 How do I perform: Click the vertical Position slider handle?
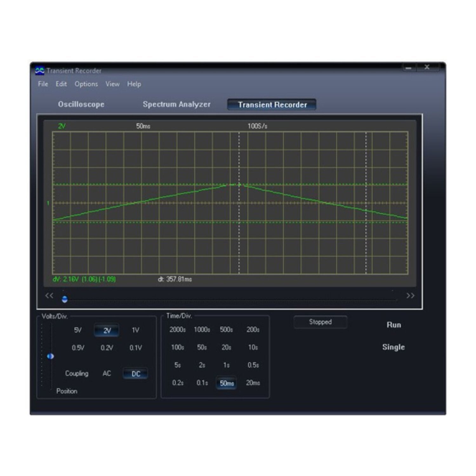coord(50,356)
